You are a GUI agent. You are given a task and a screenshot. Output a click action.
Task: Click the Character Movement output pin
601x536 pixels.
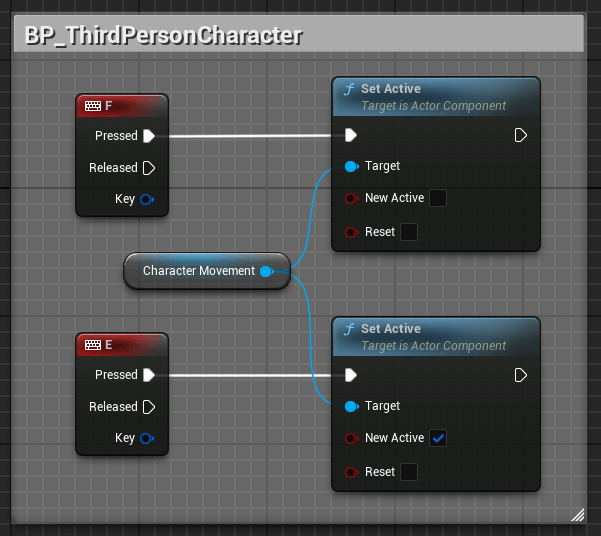coord(267,271)
